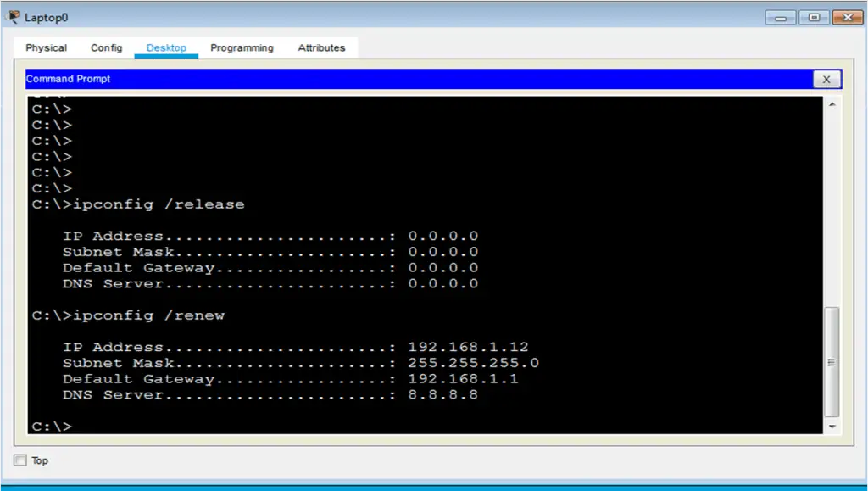
Task: Close the Laptop0 device window
Action: [847, 18]
